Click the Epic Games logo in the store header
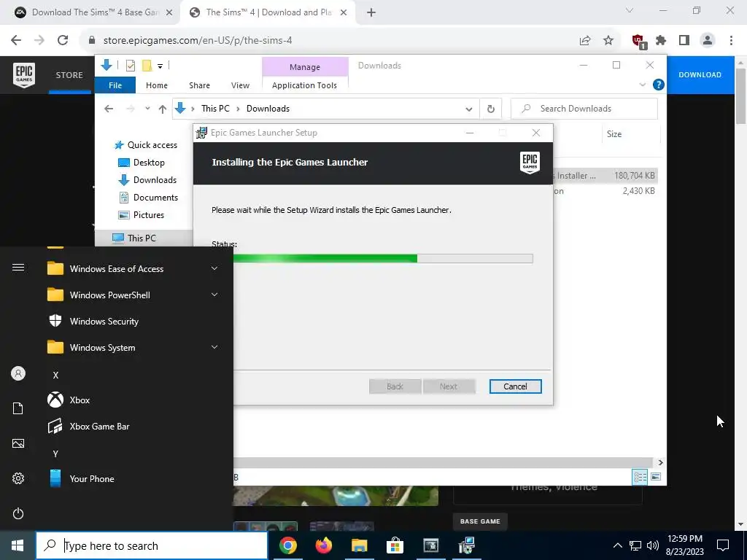The image size is (747, 560). click(24, 75)
